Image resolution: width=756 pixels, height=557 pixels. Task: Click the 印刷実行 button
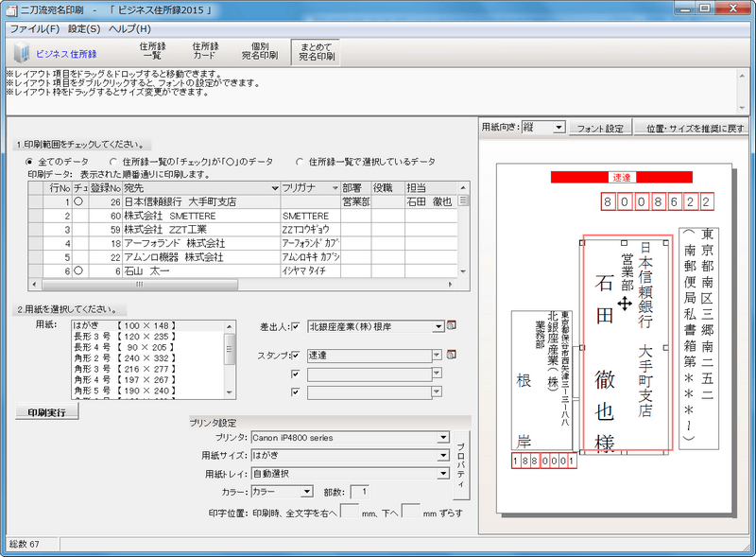tap(47, 412)
